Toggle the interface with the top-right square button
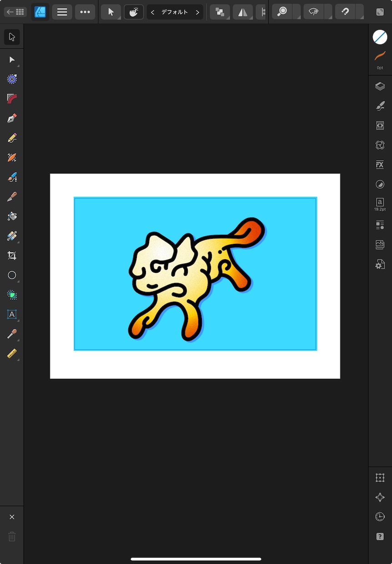Screen dimensions: 392x564 380,12
